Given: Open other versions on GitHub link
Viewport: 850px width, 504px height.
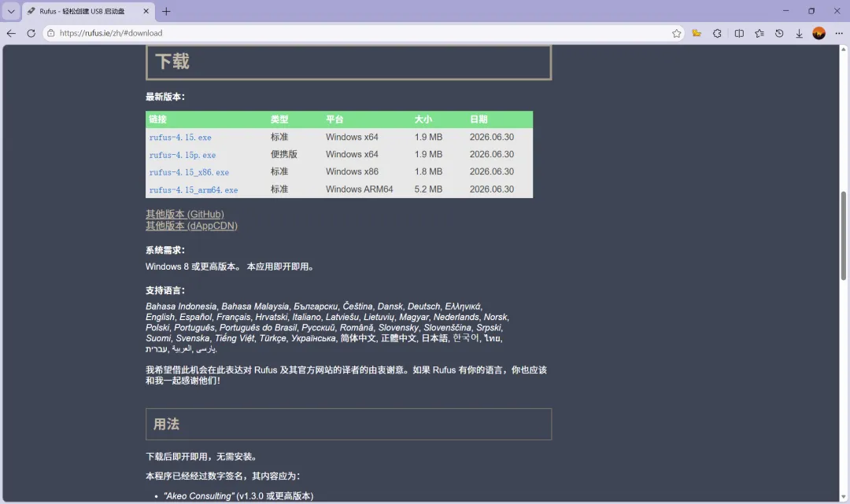Looking at the screenshot, I should click(184, 214).
